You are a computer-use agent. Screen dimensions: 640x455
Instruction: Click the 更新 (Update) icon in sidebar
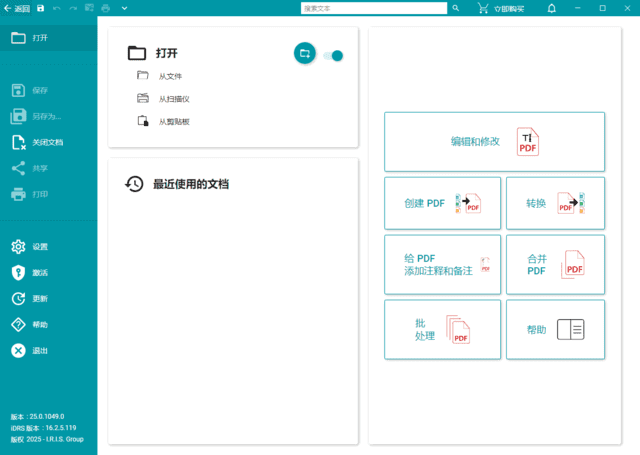click(18, 299)
